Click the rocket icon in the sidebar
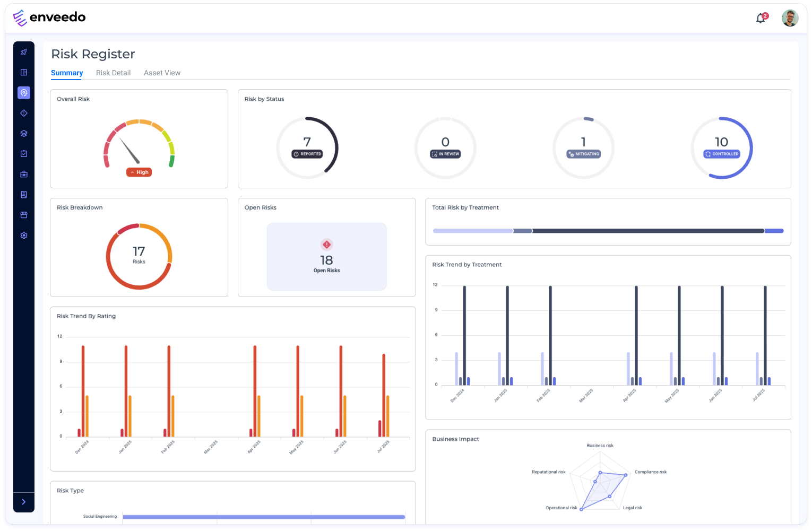The image size is (812, 531). (x=24, y=52)
